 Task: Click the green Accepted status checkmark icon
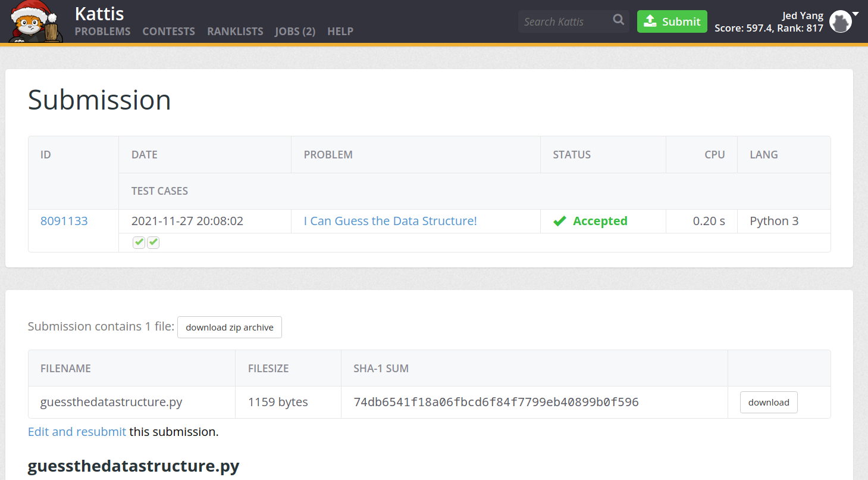click(x=559, y=222)
